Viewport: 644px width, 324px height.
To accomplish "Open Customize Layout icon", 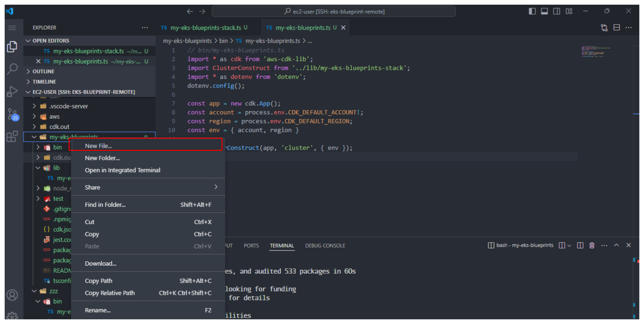I will tap(569, 11).
